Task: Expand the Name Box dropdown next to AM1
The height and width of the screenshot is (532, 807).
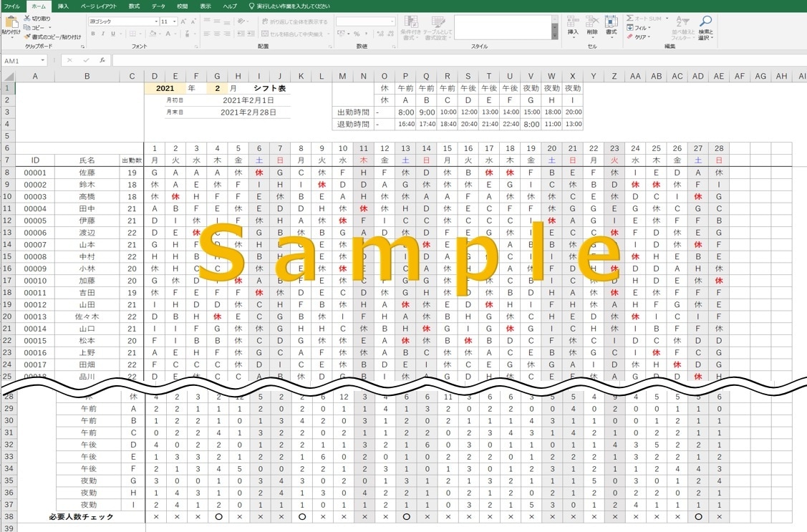Action: tap(43, 61)
